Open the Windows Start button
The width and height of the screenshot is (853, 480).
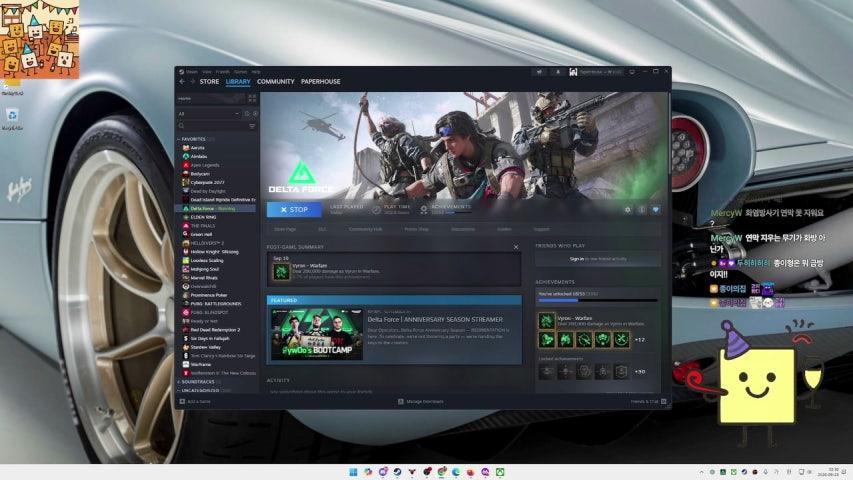point(353,472)
